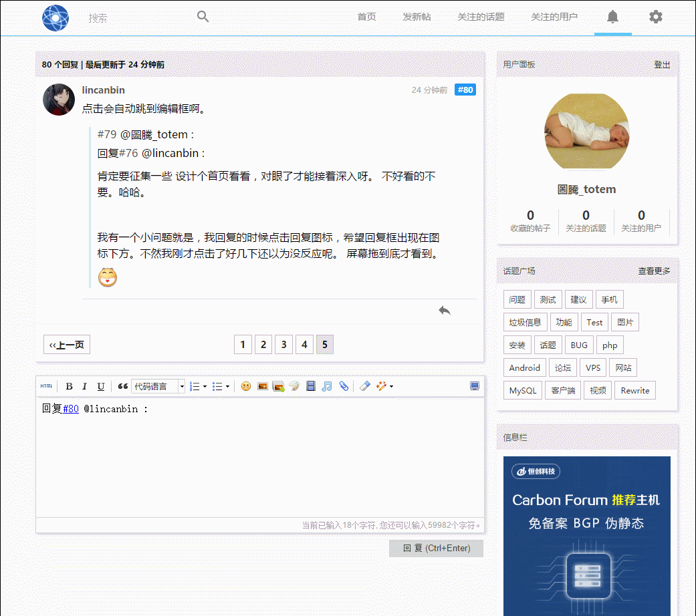Screen dimensions: 696x616
Task: Click inside the reply editor text area
Action: pos(260,457)
